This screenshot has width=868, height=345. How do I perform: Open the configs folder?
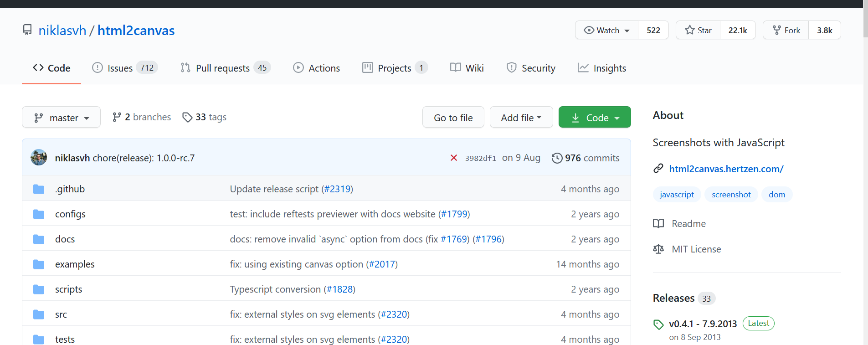pos(70,214)
